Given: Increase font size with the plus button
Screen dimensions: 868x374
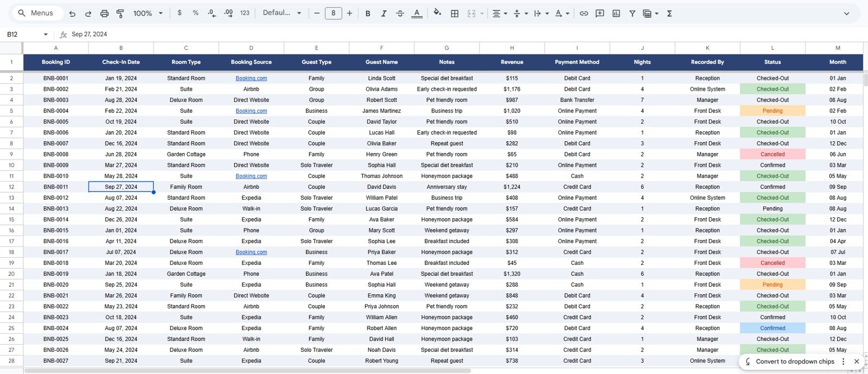Looking at the screenshot, I should (x=349, y=13).
